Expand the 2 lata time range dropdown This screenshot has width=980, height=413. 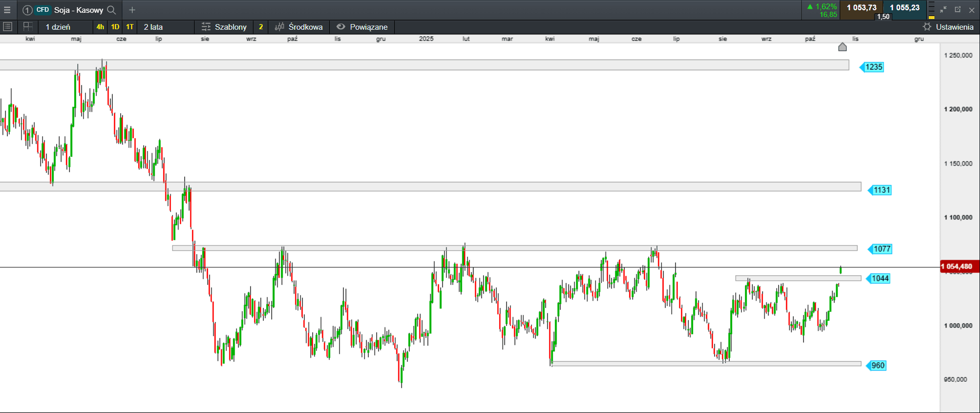[x=153, y=27]
